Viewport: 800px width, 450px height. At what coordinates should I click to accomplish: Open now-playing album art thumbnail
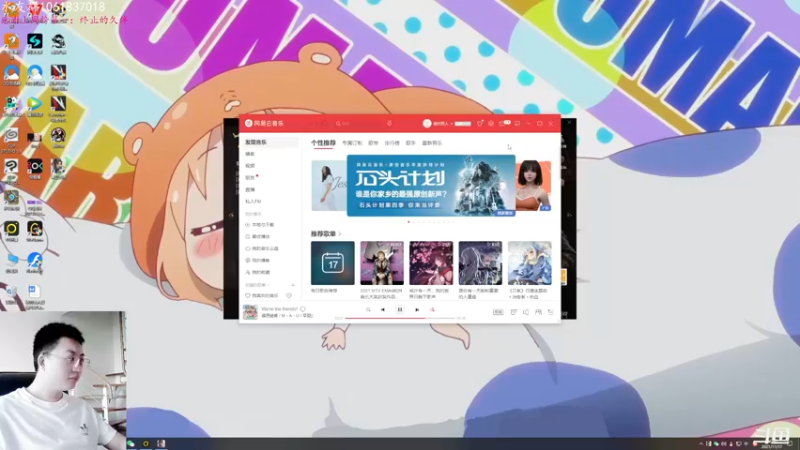coord(250,312)
